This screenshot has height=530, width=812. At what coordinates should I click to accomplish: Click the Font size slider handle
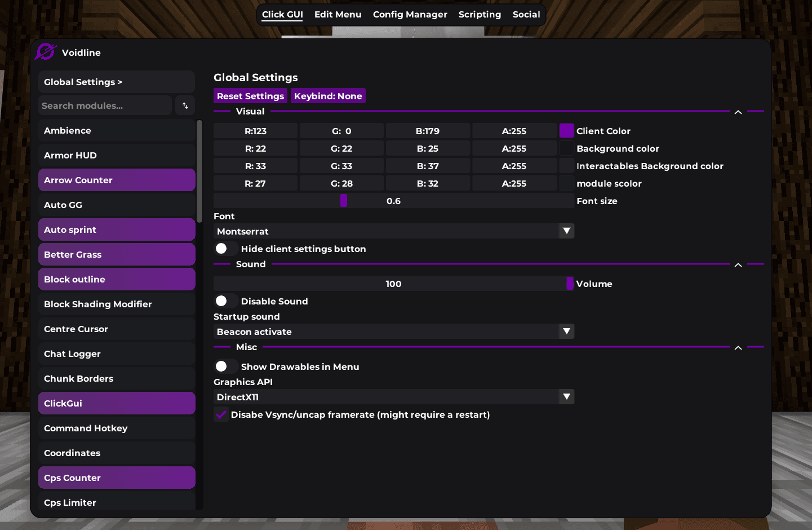(344, 201)
